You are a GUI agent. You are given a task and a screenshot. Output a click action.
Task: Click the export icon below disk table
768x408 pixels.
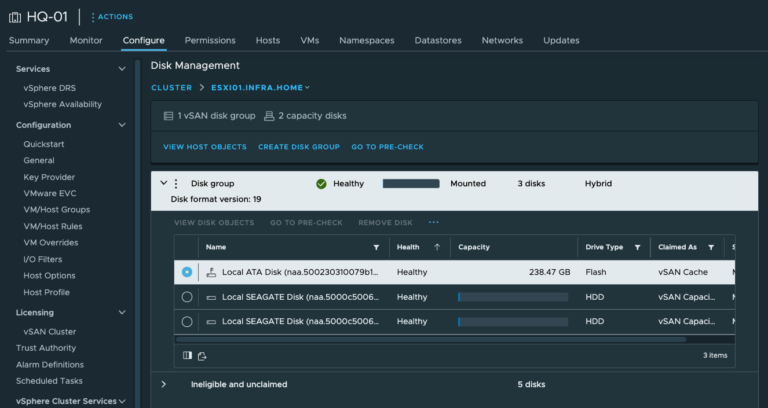pos(202,355)
